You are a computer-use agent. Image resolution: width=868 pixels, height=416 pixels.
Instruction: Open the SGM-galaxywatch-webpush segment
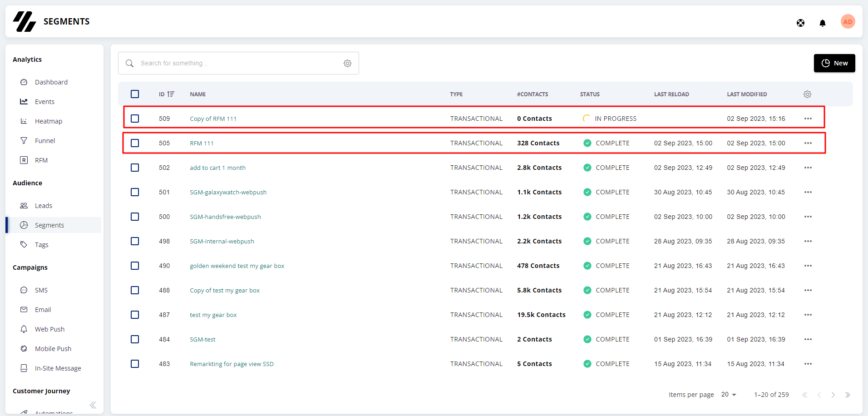[x=228, y=192]
